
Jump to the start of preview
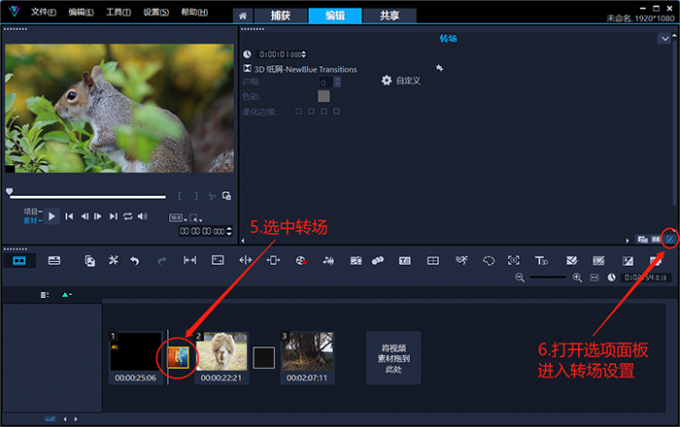pyautogui.click(x=69, y=216)
